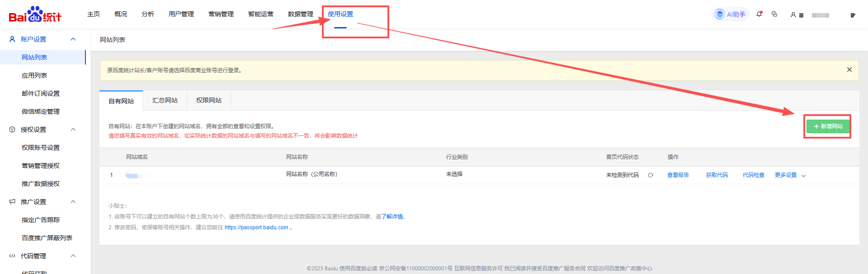868x274 pixels.
Task: Open the 查看报告 link
Action: [678, 175]
